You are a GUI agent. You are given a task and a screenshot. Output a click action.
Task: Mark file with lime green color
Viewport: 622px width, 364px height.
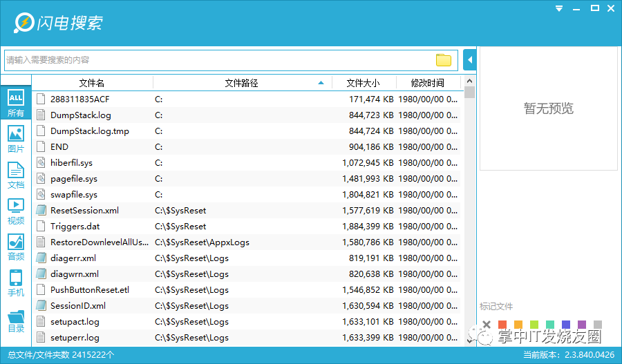534,325
